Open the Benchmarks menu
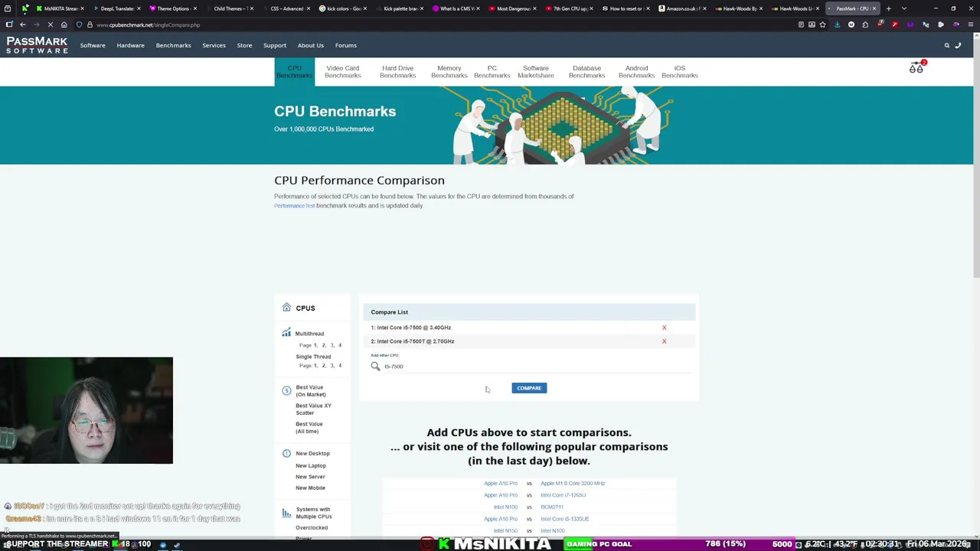The width and height of the screenshot is (980, 551). (173, 45)
